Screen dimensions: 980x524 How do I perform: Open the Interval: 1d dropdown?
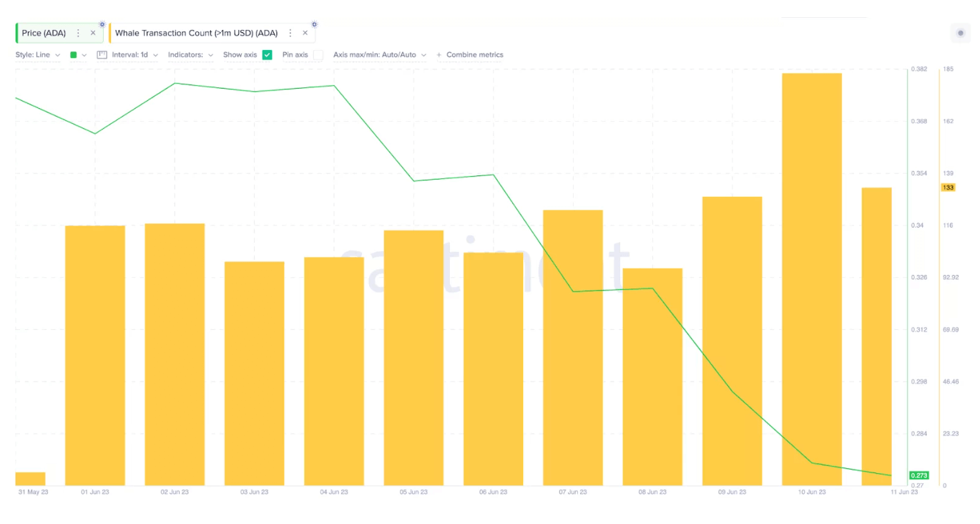(x=134, y=54)
